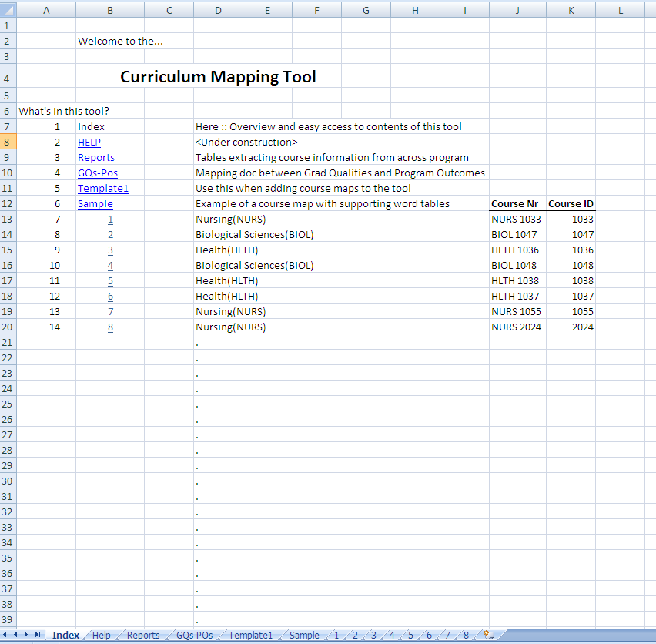The image size is (656, 644).
Task: Switch to the Sample sheet tab
Action: (304, 636)
